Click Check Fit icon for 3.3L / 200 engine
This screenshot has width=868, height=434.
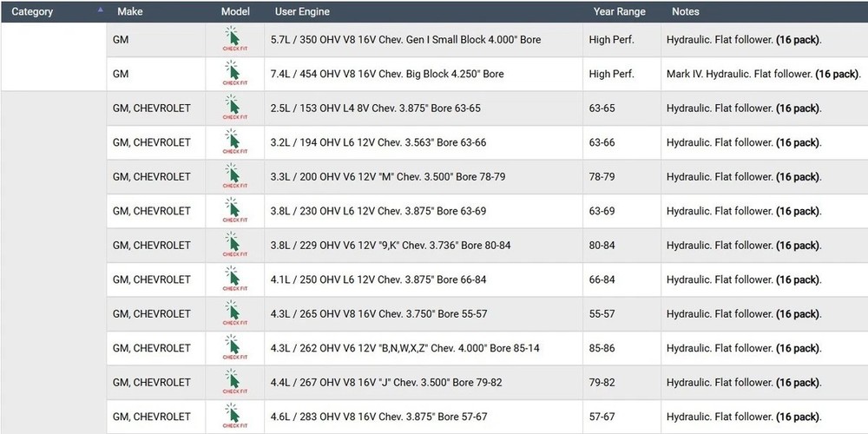(232, 176)
